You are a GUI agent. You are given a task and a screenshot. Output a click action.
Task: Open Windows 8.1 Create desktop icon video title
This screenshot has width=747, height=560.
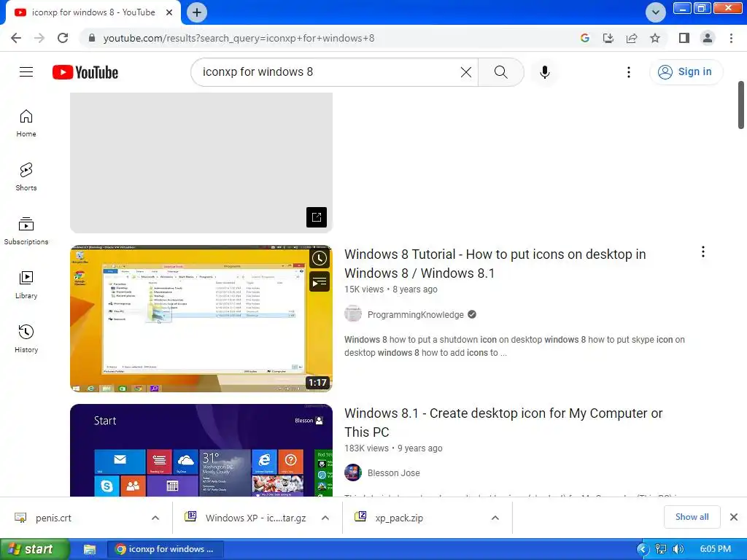(x=503, y=423)
